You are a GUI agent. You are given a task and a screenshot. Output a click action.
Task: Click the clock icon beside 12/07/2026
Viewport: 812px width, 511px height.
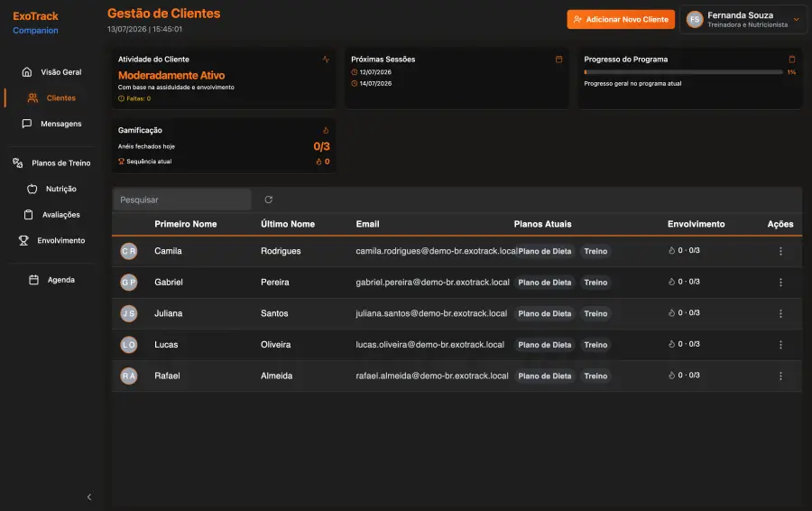coord(355,72)
